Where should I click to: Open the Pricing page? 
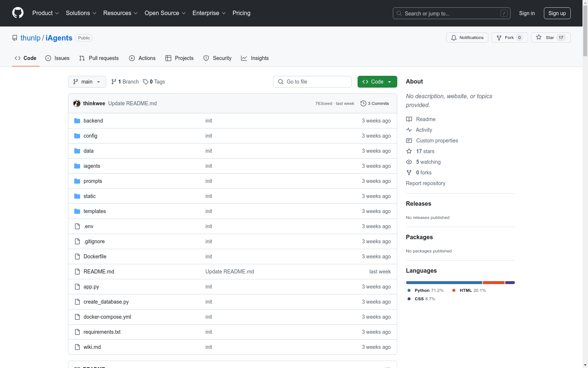(x=241, y=13)
